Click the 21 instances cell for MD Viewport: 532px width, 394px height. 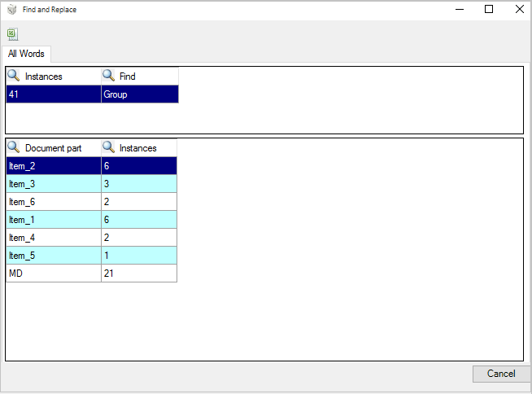[139, 273]
